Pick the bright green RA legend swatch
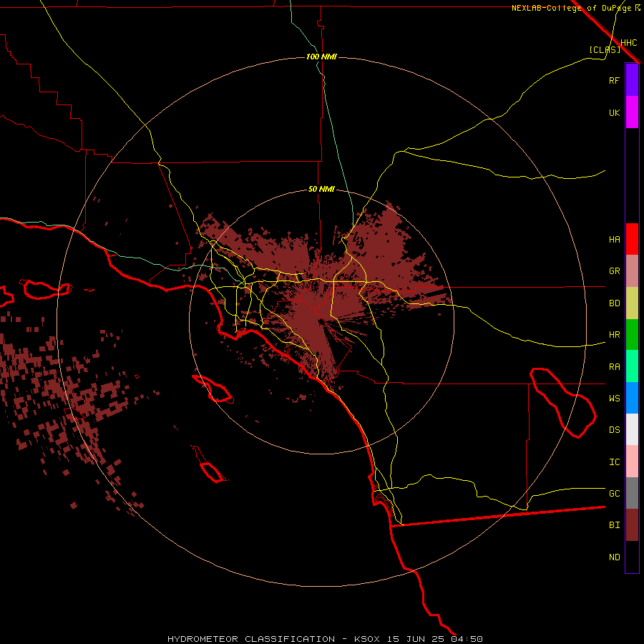 (632, 366)
